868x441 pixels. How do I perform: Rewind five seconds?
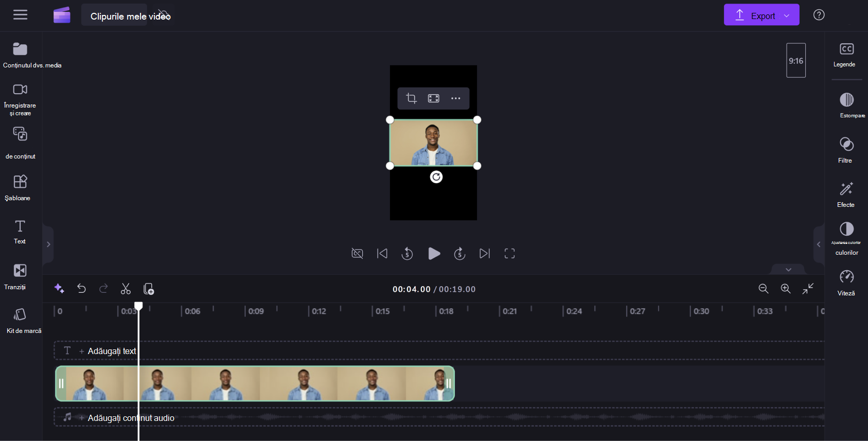pyautogui.click(x=407, y=253)
